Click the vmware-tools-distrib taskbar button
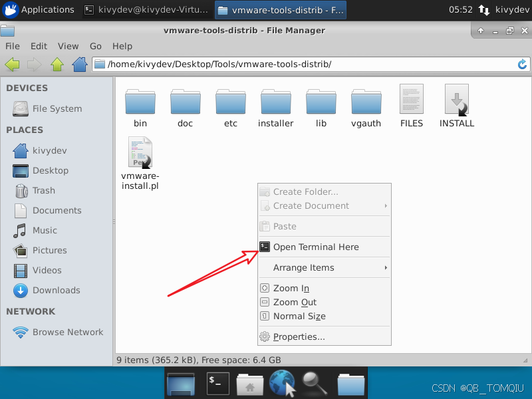 [281, 10]
